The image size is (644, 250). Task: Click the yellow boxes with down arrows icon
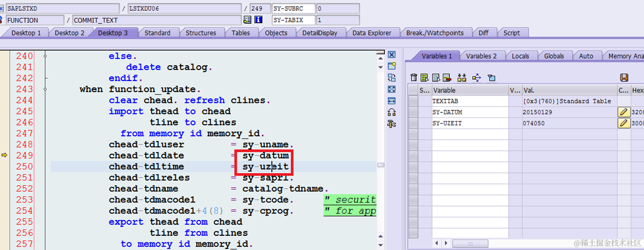click(x=462, y=78)
